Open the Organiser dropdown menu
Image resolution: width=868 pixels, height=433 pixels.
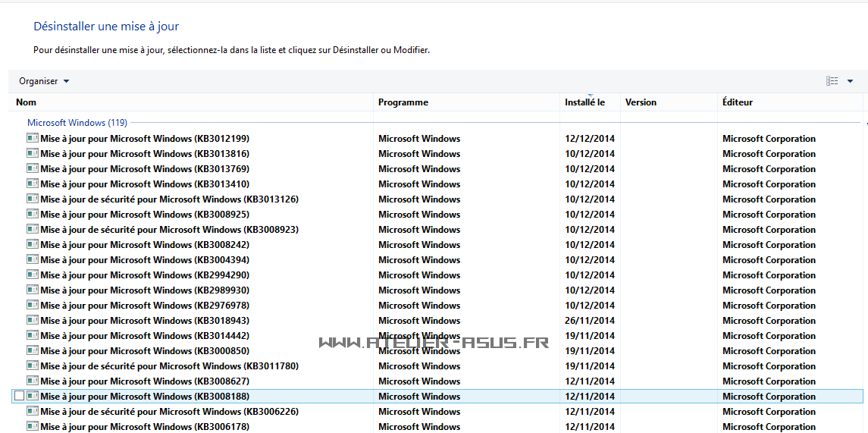tap(44, 81)
